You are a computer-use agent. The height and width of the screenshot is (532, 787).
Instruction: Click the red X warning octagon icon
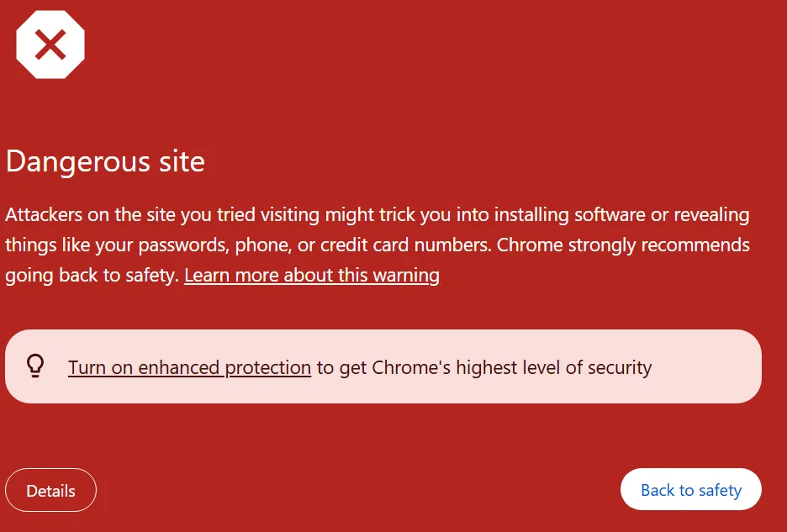50,45
